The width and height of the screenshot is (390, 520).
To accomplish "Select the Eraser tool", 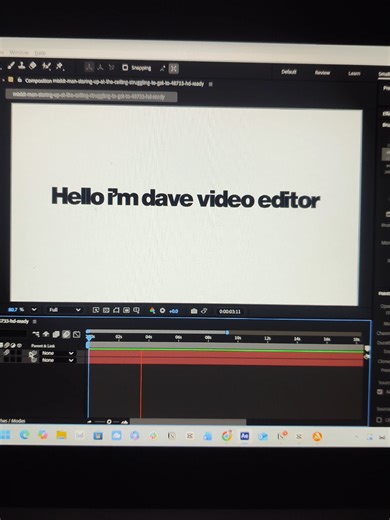I will [x=33, y=66].
